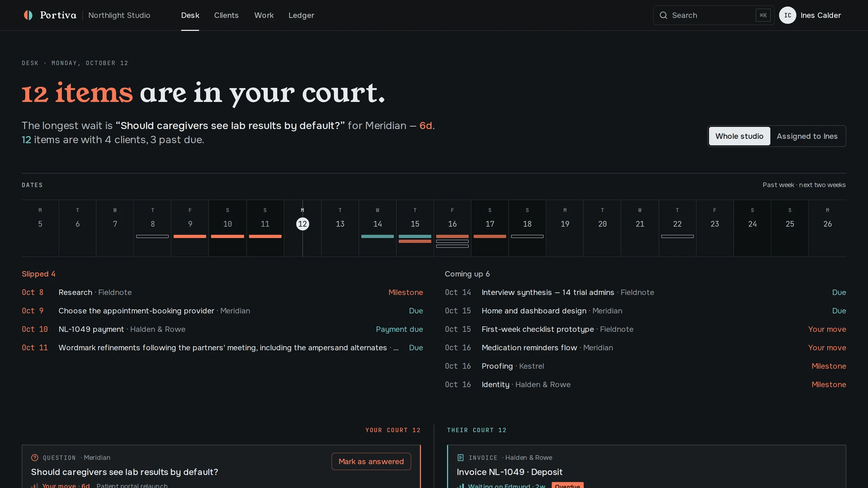Open Medication reminders flow row
This screenshot has width=868, height=488.
point(646,347)
